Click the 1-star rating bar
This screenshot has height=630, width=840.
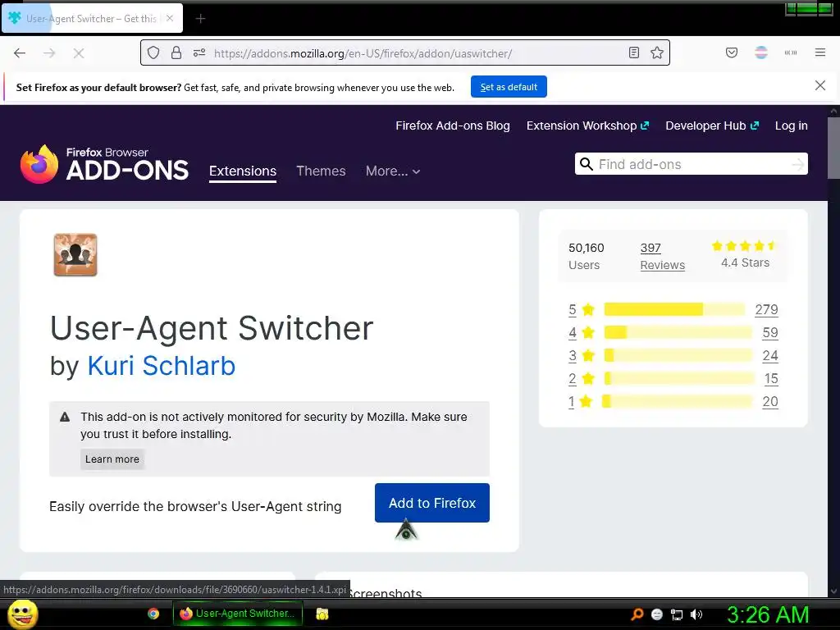click(677, 401)
